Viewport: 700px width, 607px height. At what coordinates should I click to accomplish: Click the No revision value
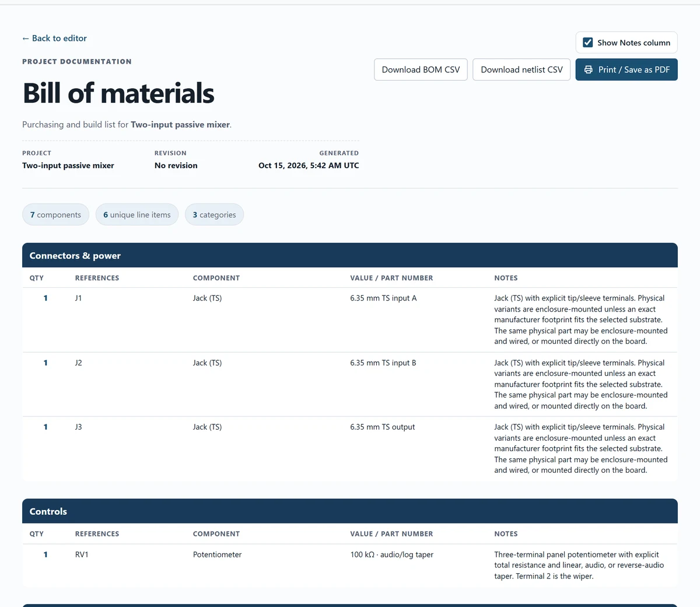[x=176, y=166]
